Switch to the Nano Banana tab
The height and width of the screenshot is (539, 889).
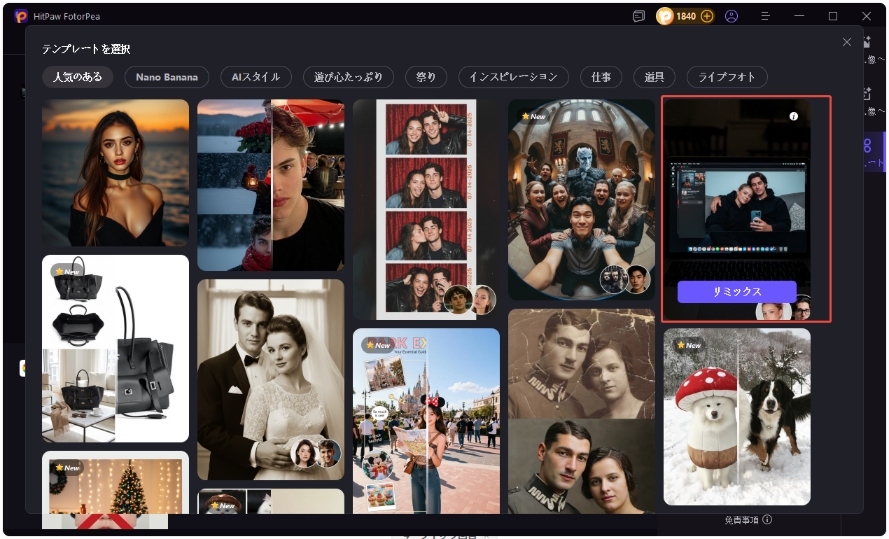click(167, 77)
